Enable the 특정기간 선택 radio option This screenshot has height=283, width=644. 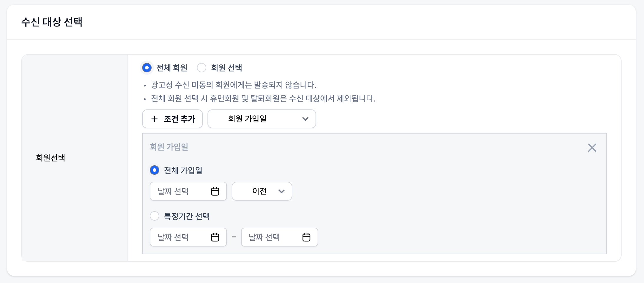(x=155, y=216)
